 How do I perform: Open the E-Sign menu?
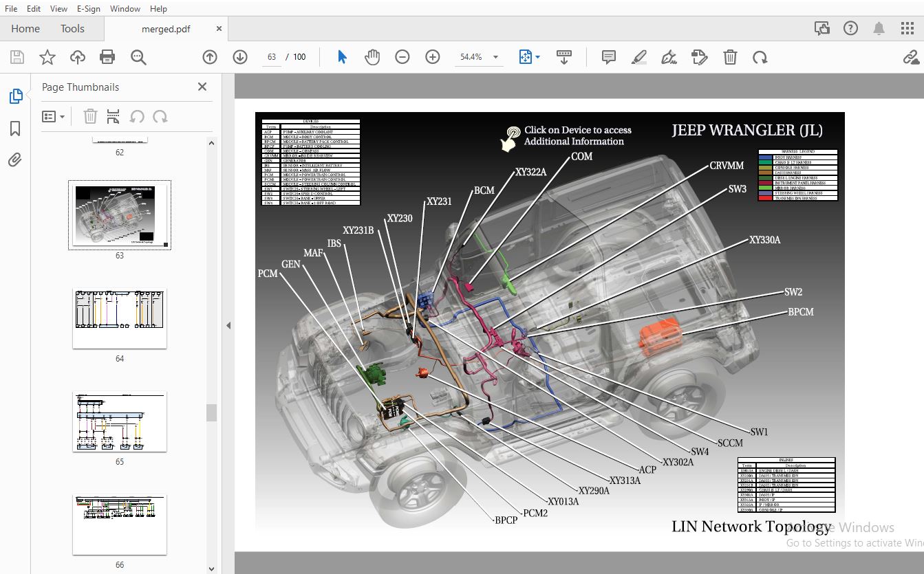(x=89, y=9)
